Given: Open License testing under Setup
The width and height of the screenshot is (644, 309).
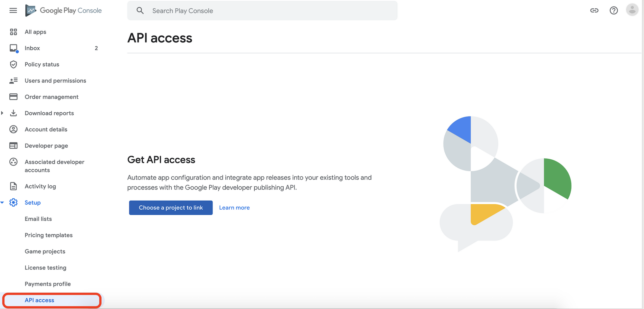Looking at the screenshot, I should (x=45, y=268).
